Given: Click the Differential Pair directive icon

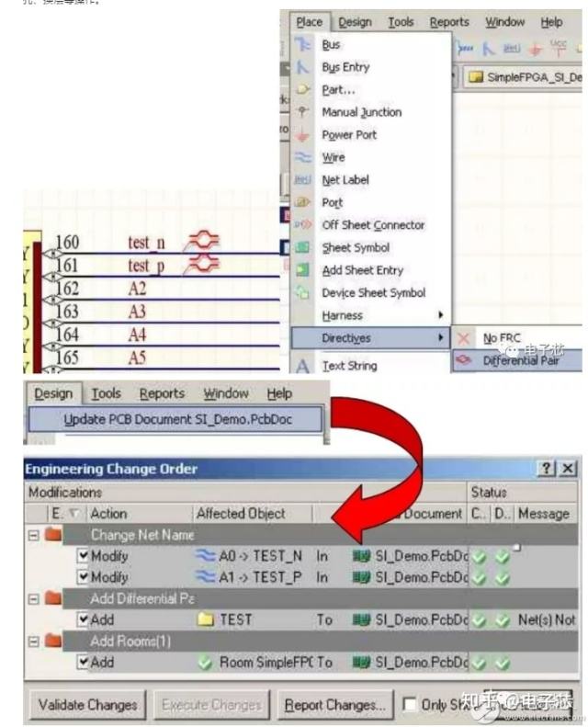Looking at the screenshot, I should point(463,360).
